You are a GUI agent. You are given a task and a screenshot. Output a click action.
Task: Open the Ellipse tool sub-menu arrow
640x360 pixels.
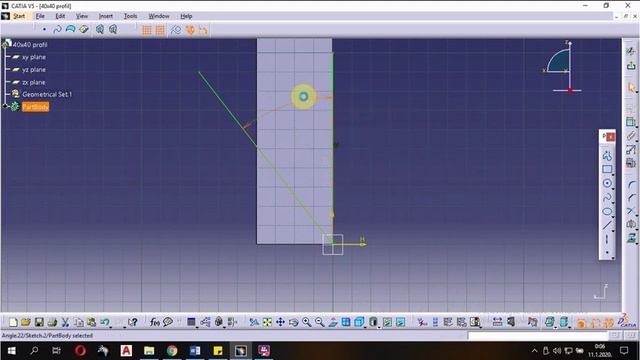(613, 217)
